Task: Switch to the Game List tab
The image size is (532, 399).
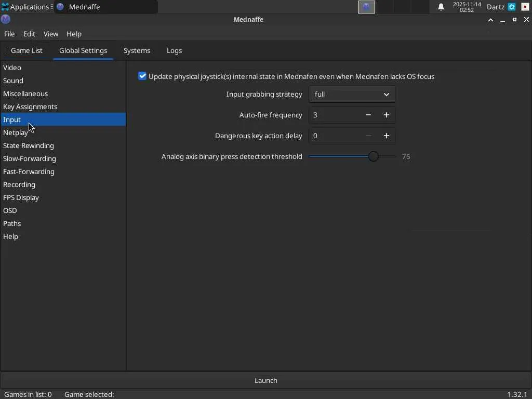Action: coord(26,50)
